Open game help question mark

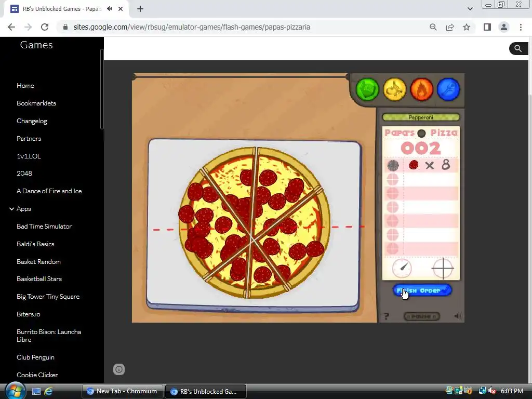coord(387,316)
